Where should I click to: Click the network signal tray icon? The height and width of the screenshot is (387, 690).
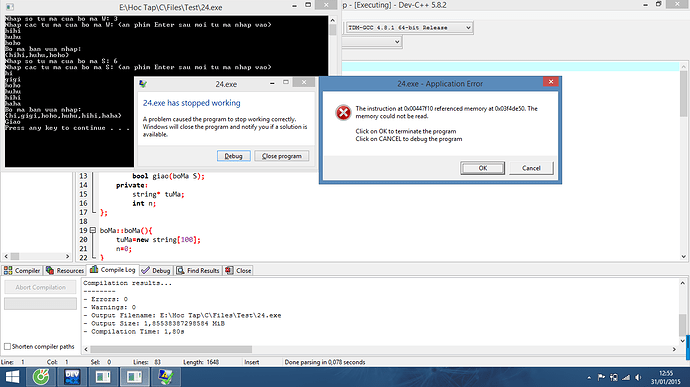626,378
